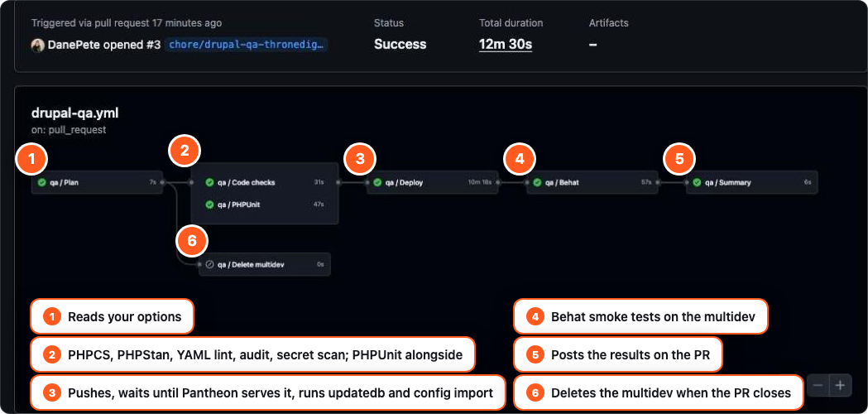Click the Artifacts heading

point(609,23)
